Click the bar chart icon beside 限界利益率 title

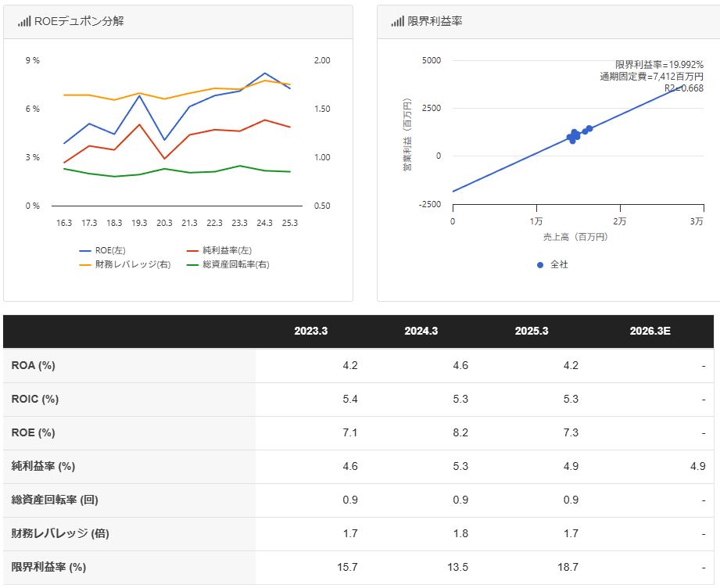click(x=397, y=22)
